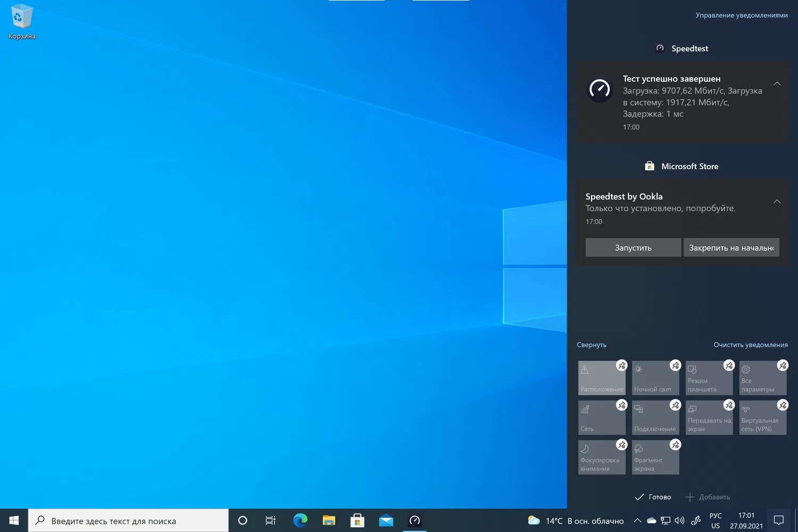Collapse the Speedtest by Ookla notification chevron

777,201
